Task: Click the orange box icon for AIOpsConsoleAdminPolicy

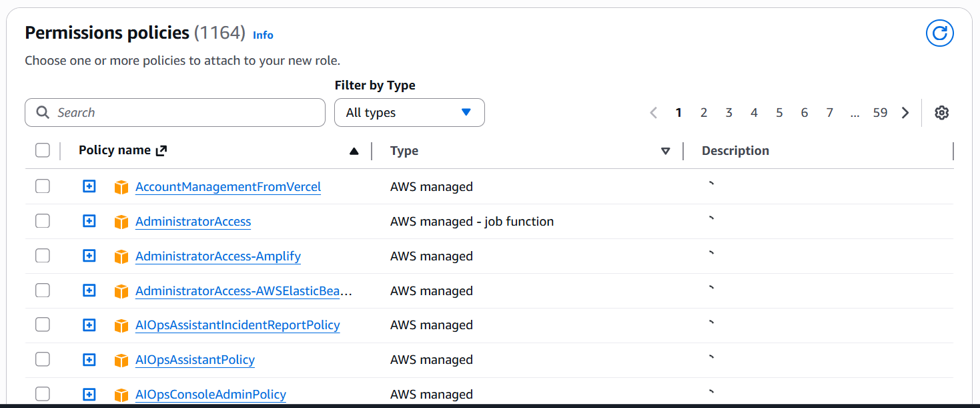Action: (x=121, y=395)
